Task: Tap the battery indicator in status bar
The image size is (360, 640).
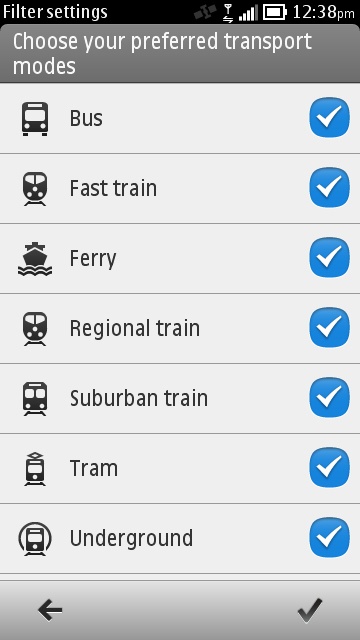Action: pos(274,12)
